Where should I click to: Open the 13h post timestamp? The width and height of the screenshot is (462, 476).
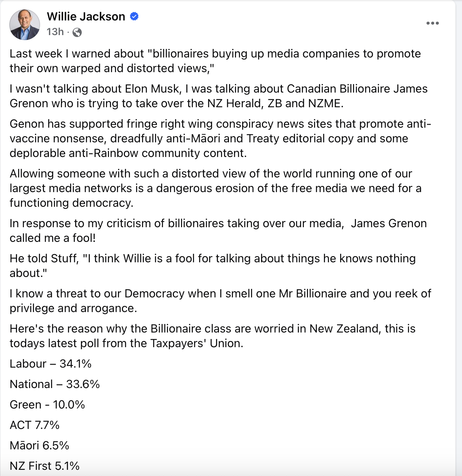55,32
